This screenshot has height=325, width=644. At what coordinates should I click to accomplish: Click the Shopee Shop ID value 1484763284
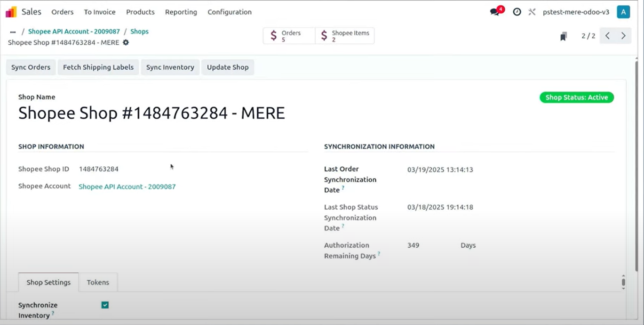[99, 169]
